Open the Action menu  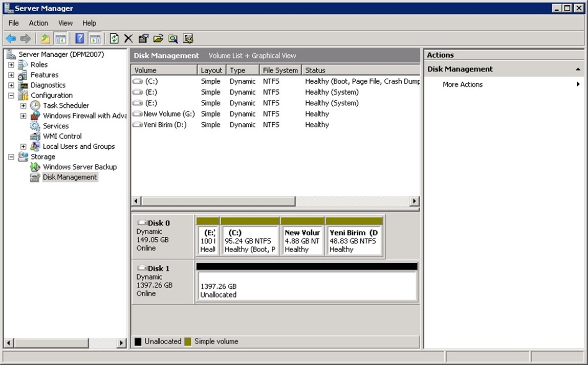pos(38,23)
